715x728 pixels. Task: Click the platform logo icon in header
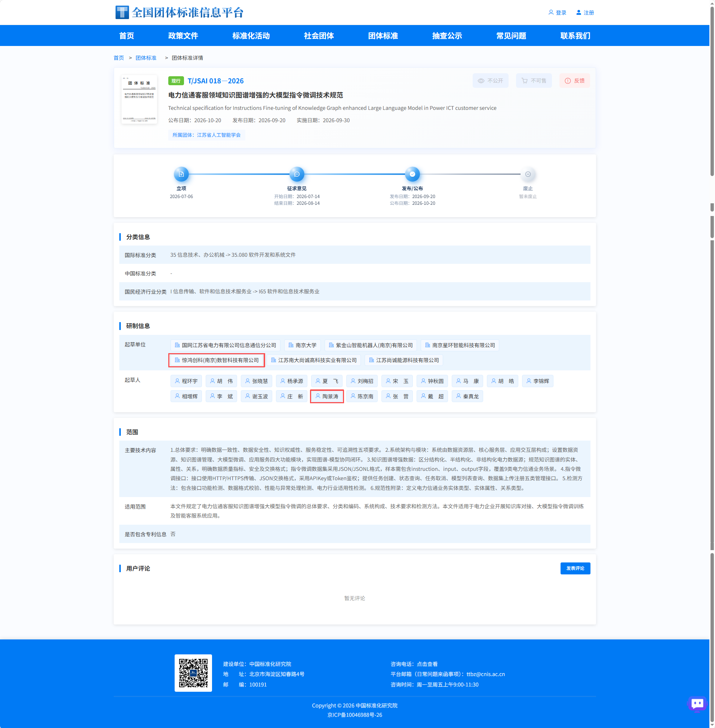(x=122, y=12)
